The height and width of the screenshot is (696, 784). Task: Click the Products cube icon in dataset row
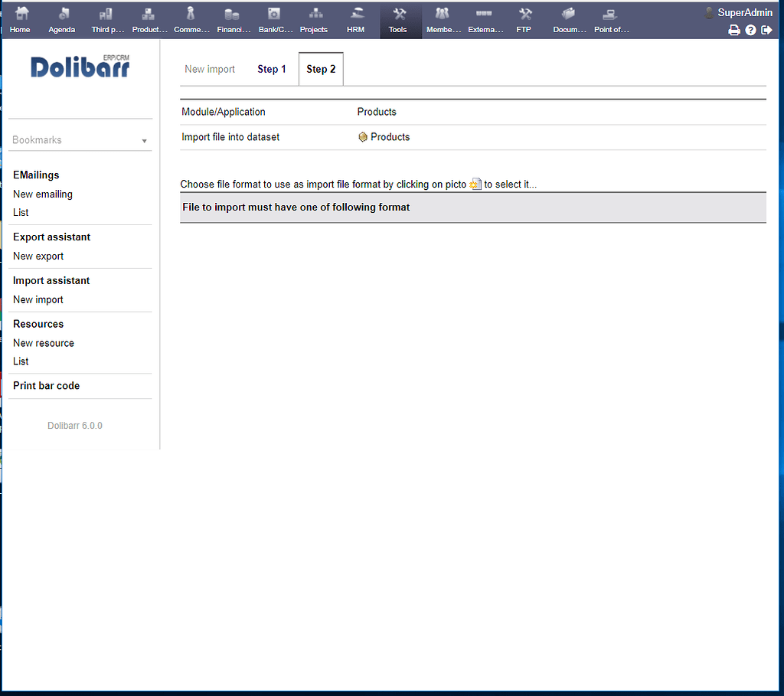[362, 136]
